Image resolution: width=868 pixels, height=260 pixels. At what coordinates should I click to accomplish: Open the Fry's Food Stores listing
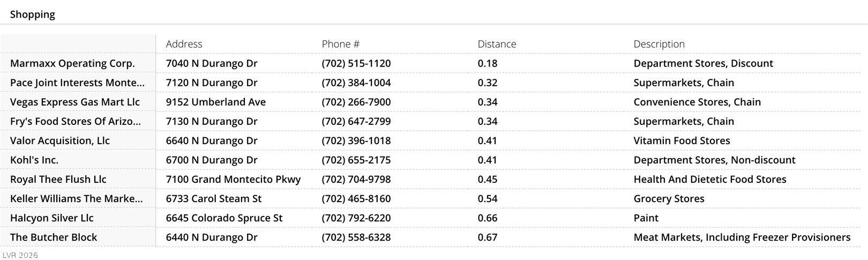(76, 121)
